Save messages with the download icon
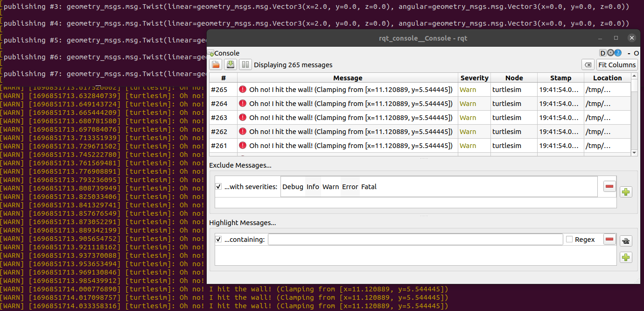644x311 pixels. (231, 65)
